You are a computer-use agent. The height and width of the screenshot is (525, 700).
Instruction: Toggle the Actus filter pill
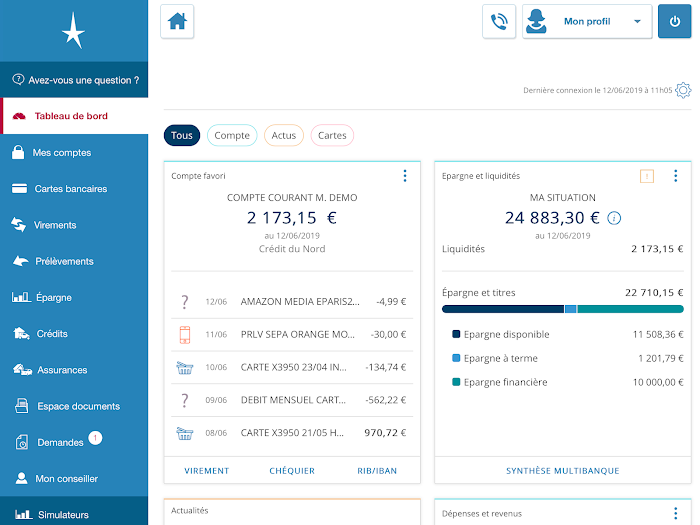click(x=284, y=135)
